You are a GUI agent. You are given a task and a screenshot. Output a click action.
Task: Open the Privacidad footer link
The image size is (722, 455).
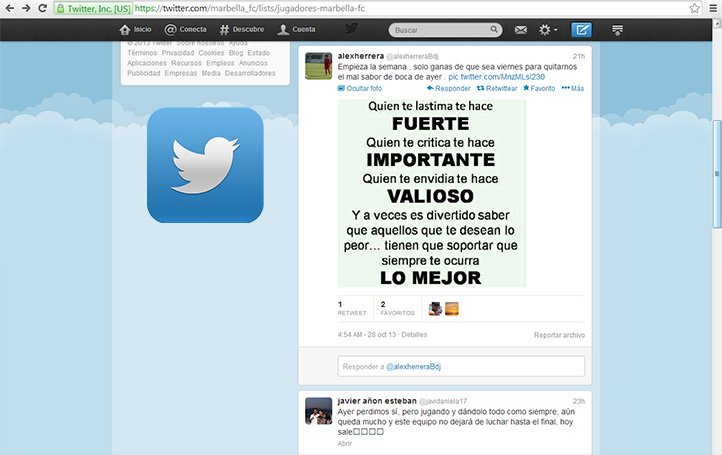tap(178, 53)
